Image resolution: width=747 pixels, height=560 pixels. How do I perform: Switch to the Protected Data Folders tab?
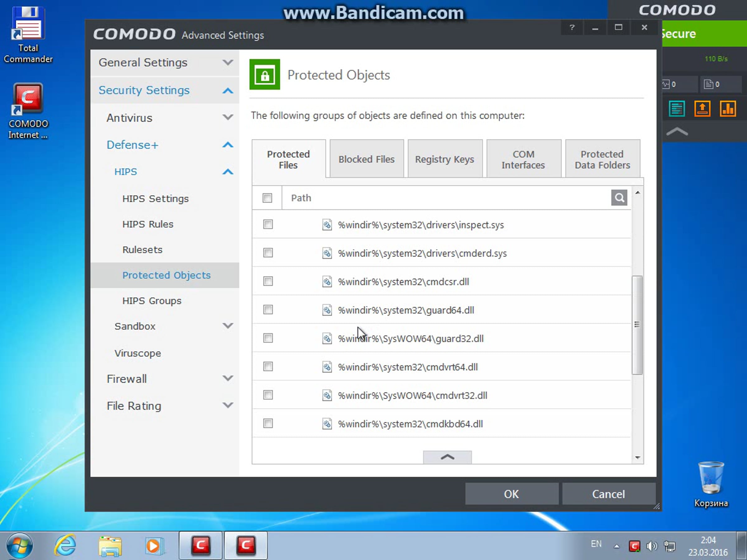coord(603,159)
